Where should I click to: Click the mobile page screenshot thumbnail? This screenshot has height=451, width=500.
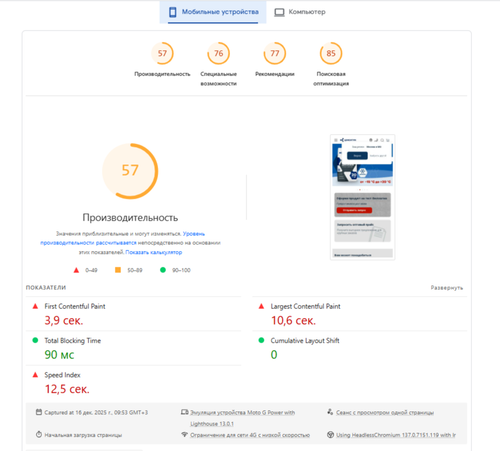[362, 197]
